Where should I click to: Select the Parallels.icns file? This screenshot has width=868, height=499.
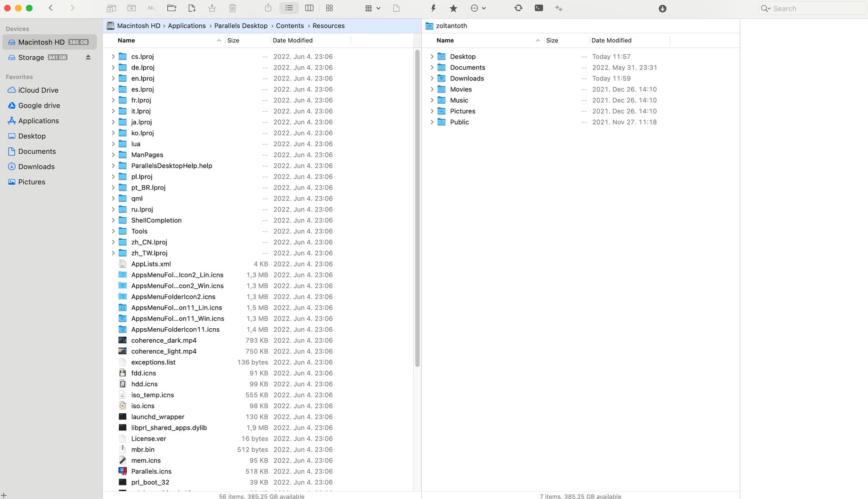pyautogui.click(x=258, y=471)
